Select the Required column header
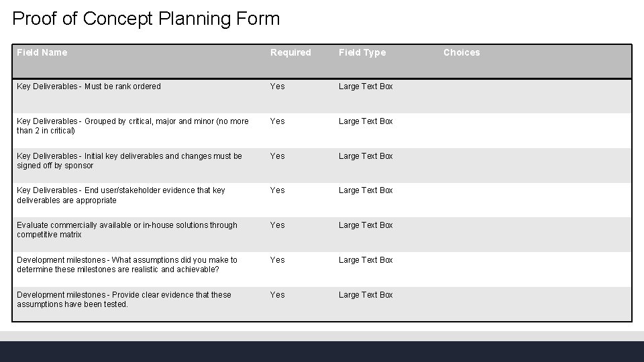644x362 pixels. (290, 52)
